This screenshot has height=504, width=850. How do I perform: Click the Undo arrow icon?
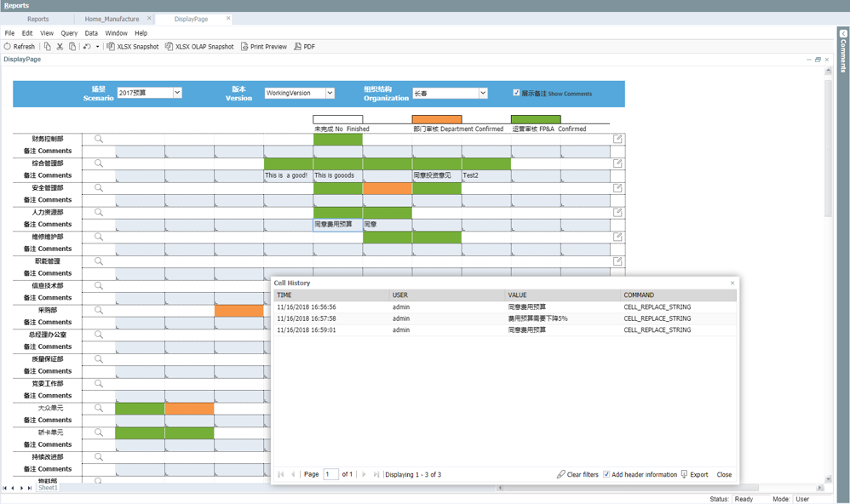click(x=87, y=47)
